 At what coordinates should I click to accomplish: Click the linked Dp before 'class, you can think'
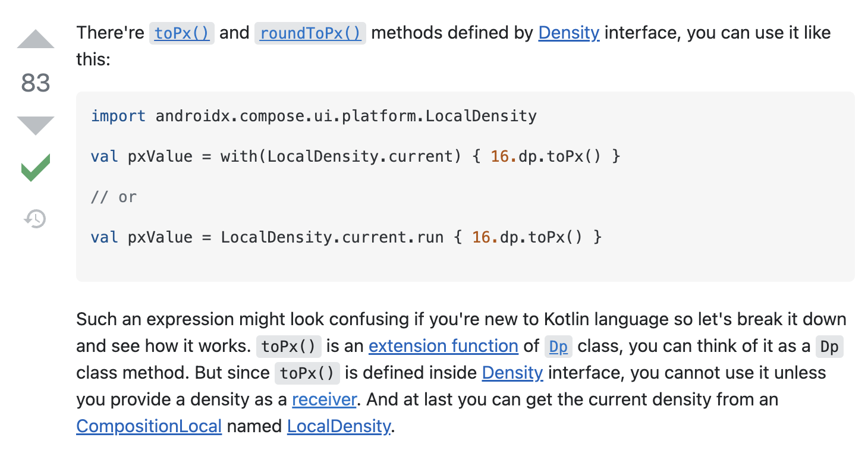[558, 347]
